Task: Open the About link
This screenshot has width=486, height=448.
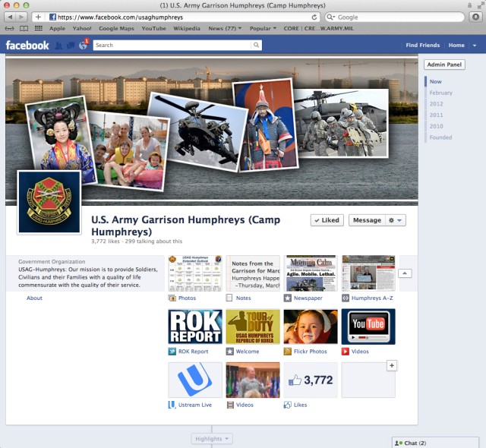Action: [x=34, y=298]
